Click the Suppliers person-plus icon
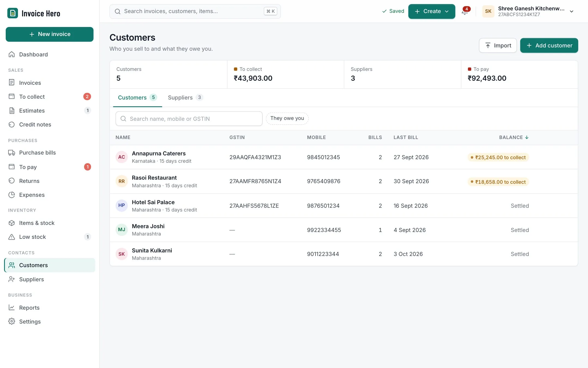Image resolution: width=588 pixels, height=368 pixels. pyautogui.click(x=12, y=279)
